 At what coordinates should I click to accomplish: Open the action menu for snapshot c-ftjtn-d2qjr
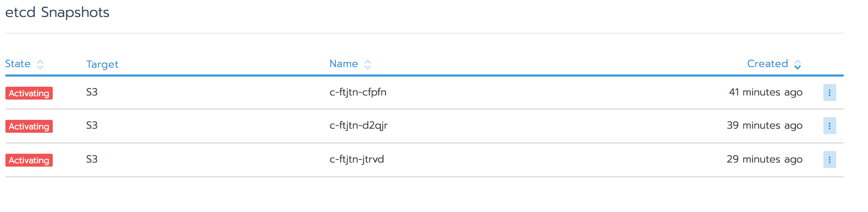829,125
